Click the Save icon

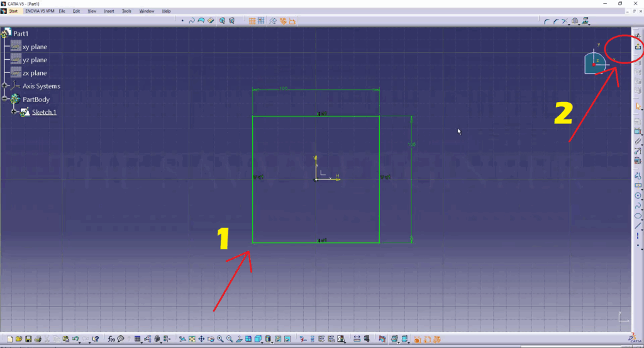pos(28,339)
